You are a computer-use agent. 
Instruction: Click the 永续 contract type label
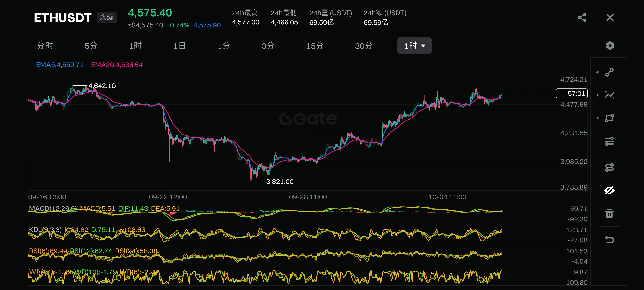point(106,17)
